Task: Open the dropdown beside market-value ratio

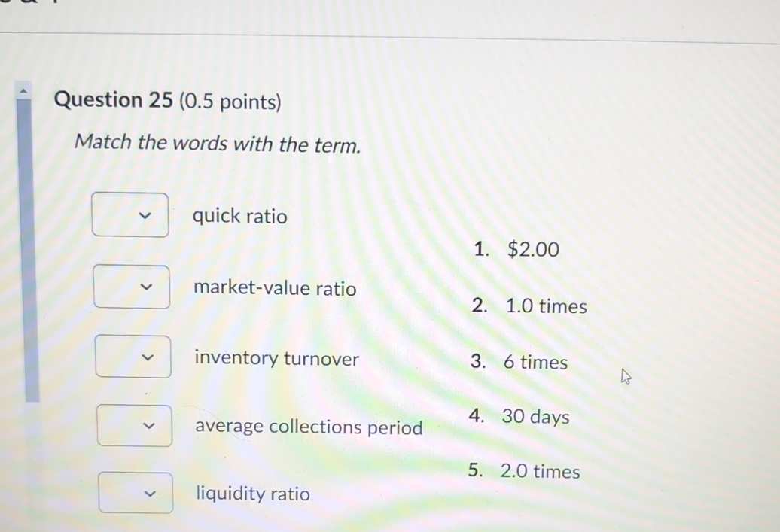Action: coord(131,286)
